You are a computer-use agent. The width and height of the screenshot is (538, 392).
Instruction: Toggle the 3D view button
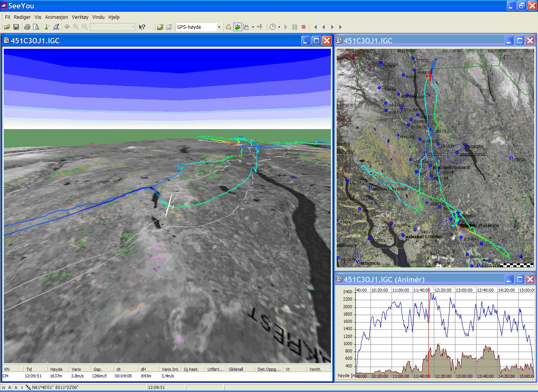pyautogui.click(x=237, y=27)
